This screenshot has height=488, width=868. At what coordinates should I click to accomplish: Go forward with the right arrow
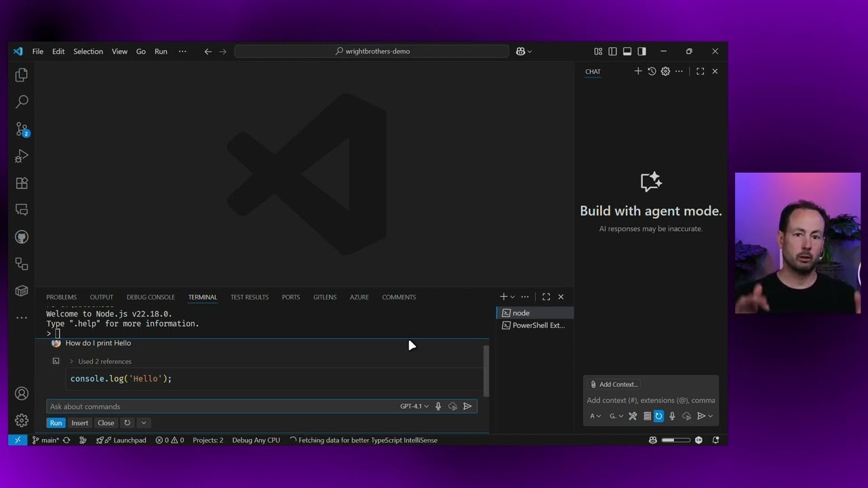[222, 52]
